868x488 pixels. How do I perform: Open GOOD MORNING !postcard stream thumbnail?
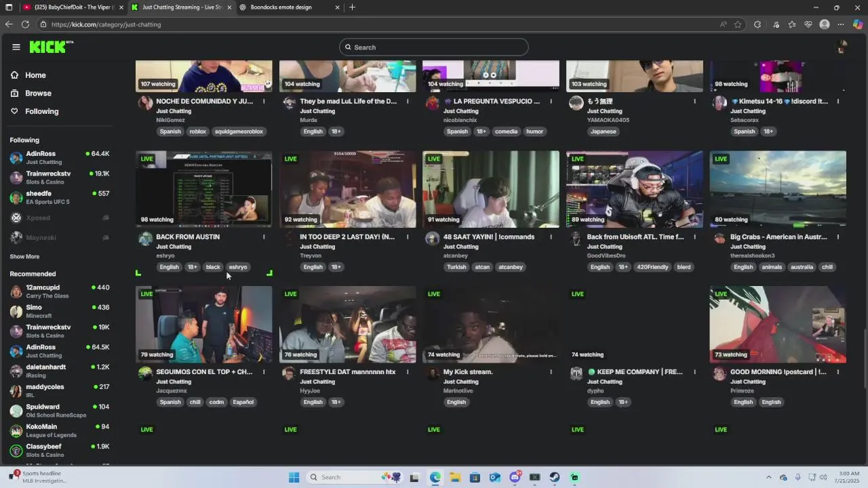click(778, 324)
